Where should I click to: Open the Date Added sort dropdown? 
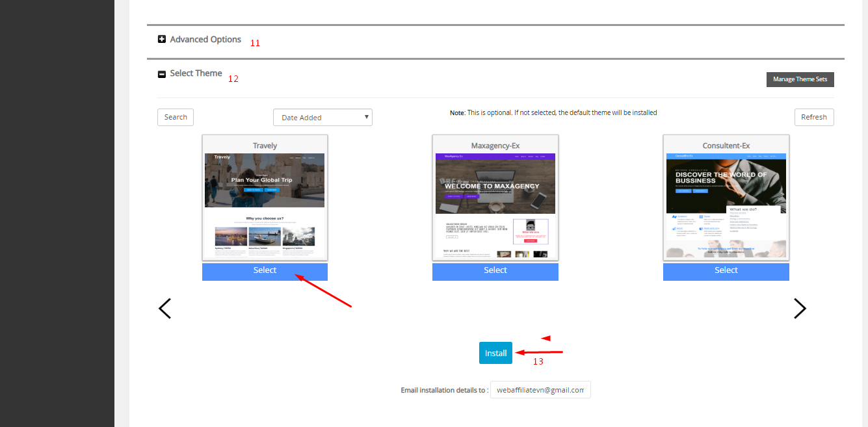click(322, 117)
